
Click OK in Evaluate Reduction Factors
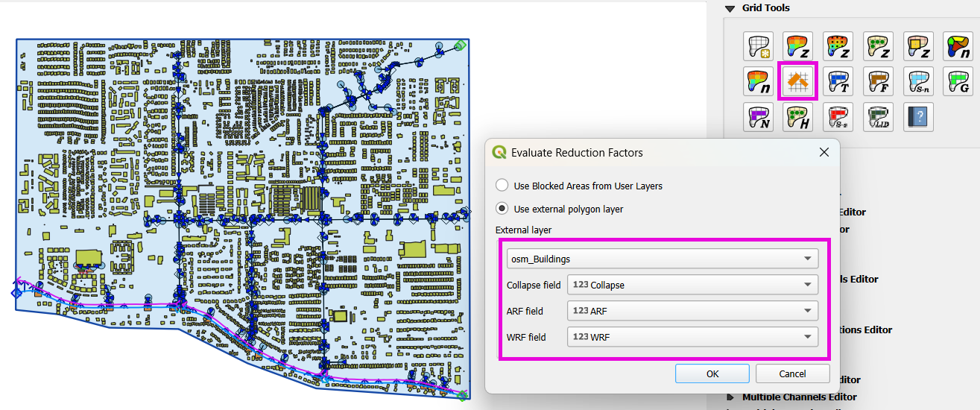[712, 373]
